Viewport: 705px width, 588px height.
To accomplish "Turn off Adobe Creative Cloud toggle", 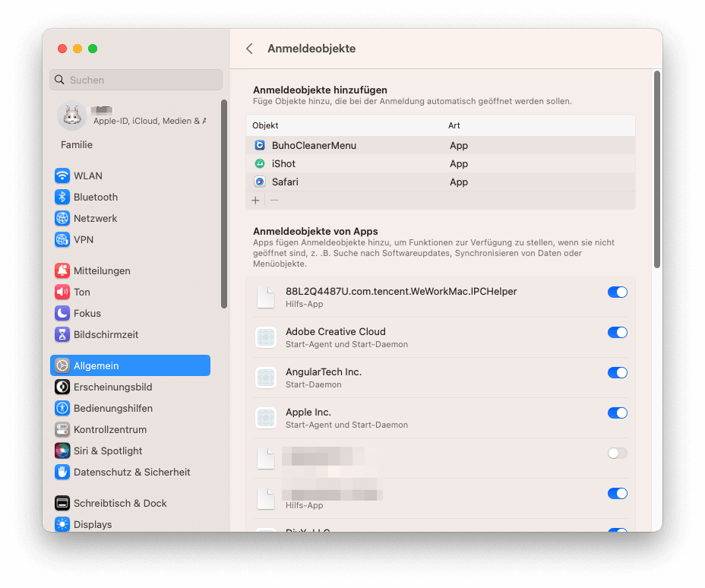I will point(618,332).
